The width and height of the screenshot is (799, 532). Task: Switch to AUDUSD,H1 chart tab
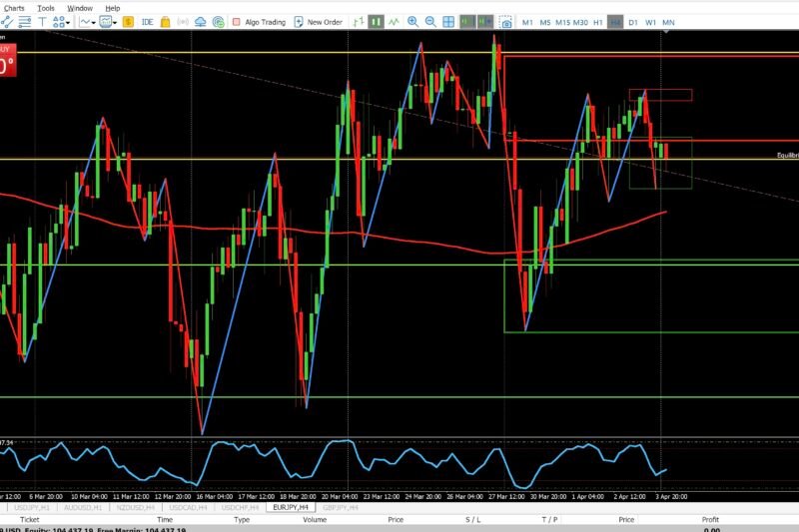tap(83, 508)
